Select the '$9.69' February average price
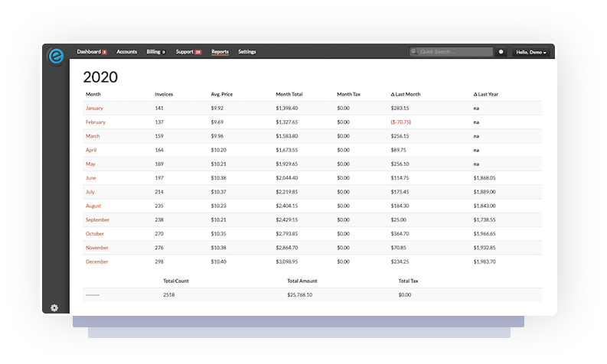 217,122
